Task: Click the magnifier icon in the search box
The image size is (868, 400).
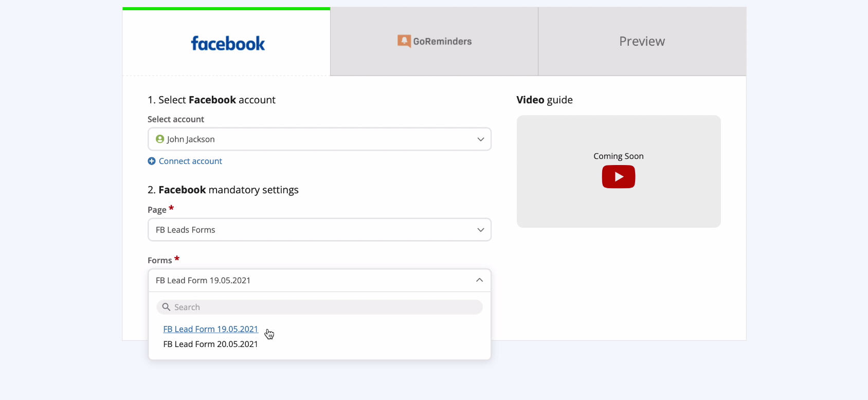Action: (166, 307)
